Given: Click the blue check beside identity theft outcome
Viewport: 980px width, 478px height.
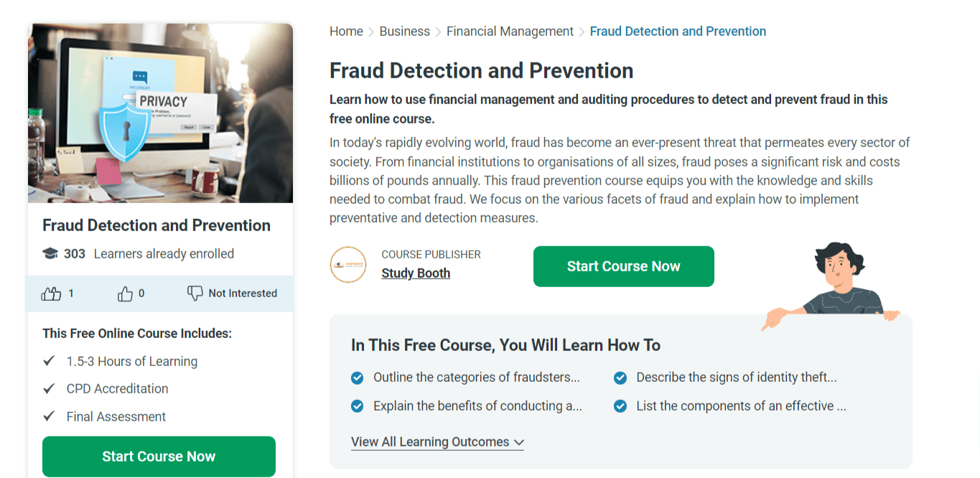Looking at the screenshot, I should [x=620, y=377].
